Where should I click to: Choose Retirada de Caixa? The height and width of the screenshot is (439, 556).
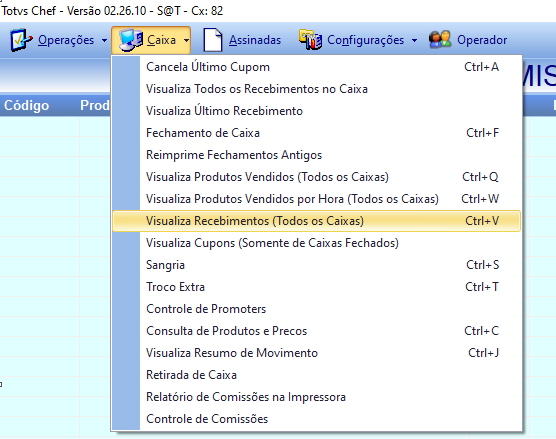point(317,375)
